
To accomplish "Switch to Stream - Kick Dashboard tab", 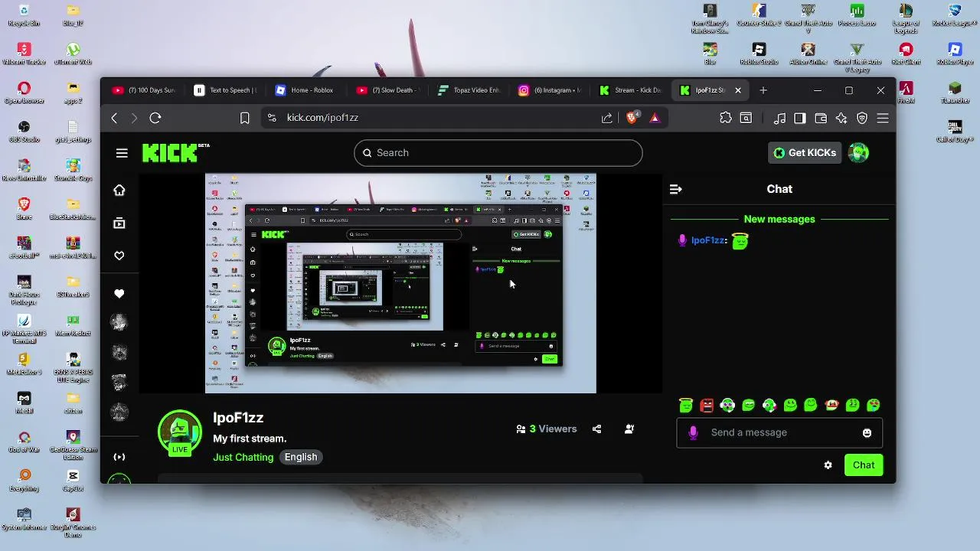I will (x=631, y=90).
